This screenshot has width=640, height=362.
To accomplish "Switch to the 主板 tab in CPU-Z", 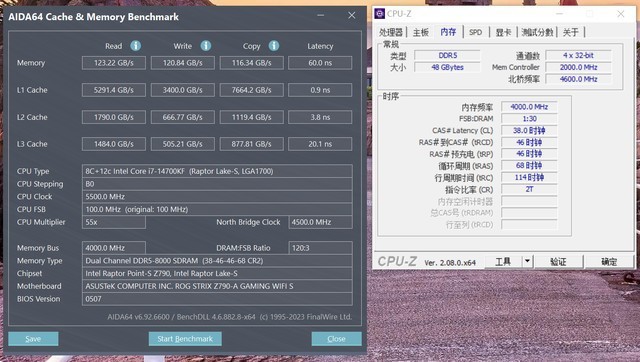I will pos(421,32).
